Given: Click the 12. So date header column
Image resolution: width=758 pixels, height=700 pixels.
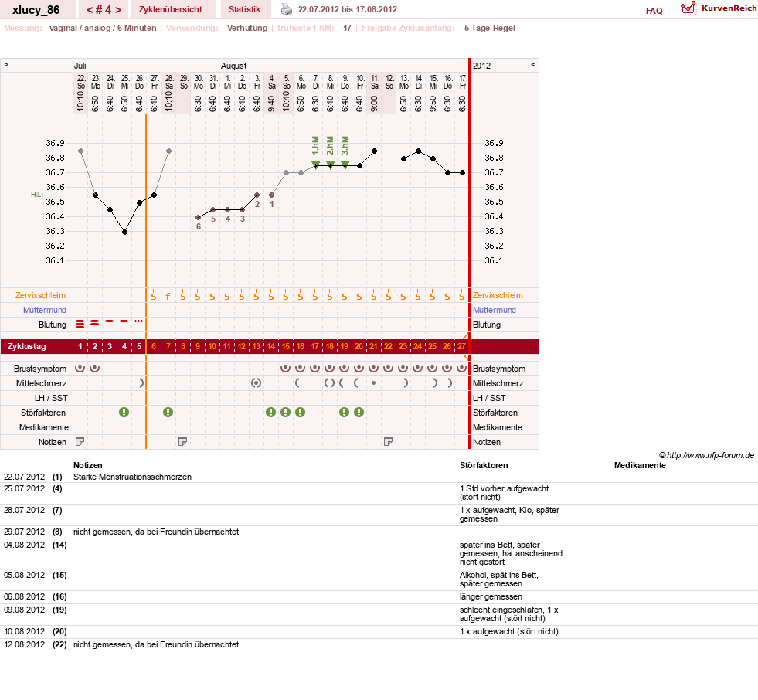Looking at the screenshot, I should tap(389, 93).
